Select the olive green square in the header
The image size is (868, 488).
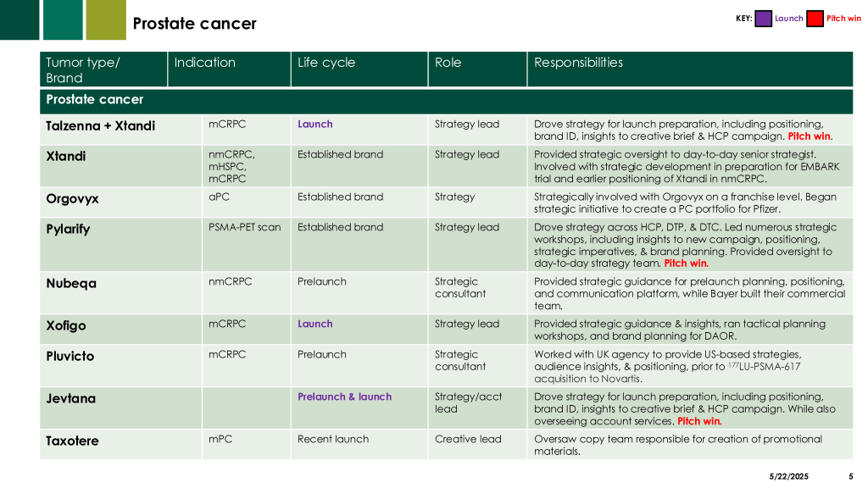[106, 19]
